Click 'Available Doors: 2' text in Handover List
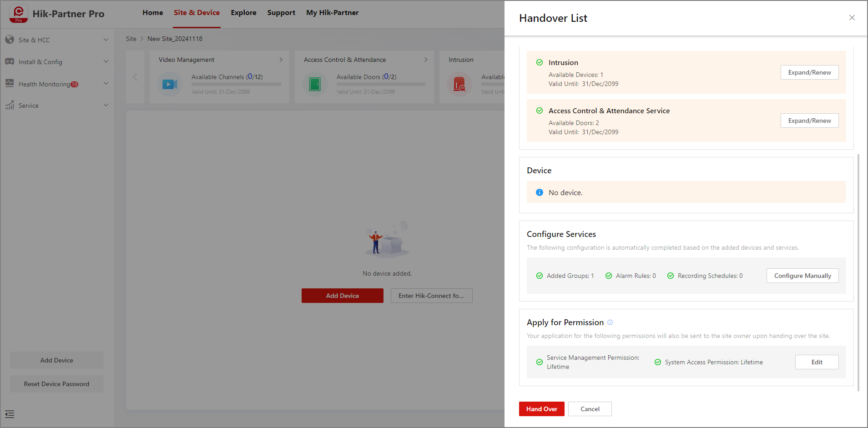Viewport: 868px width, 428px height. click(x=574, y=123)
